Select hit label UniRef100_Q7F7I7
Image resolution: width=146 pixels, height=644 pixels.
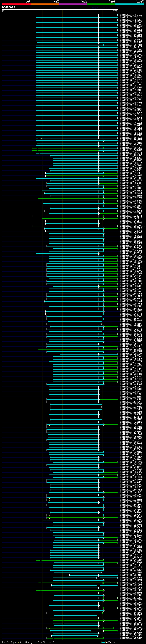click(131, 120)
